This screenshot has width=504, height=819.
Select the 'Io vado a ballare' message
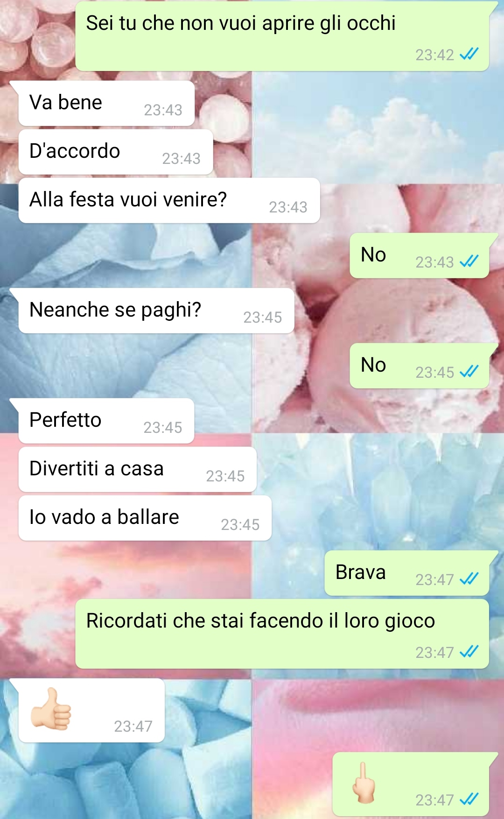click(145, 518)
